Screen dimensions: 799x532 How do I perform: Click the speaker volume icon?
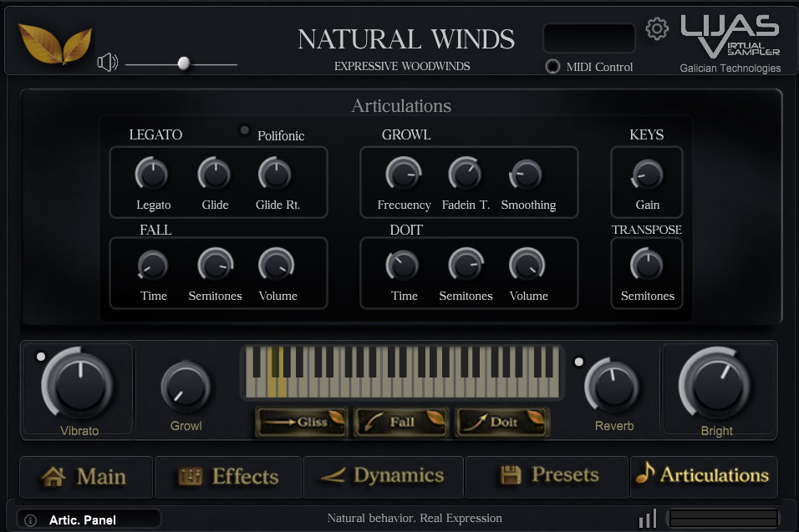[x=107, y=63]
